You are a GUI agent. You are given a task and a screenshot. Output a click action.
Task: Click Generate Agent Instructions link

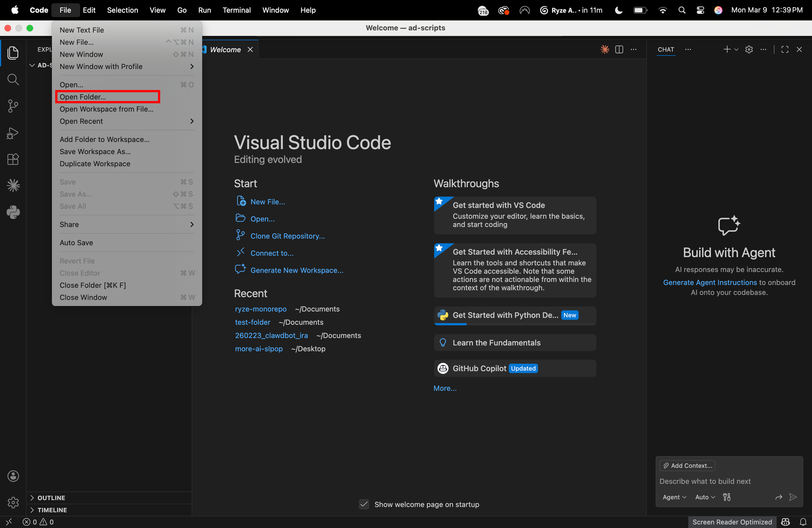[x=709, y=283]
